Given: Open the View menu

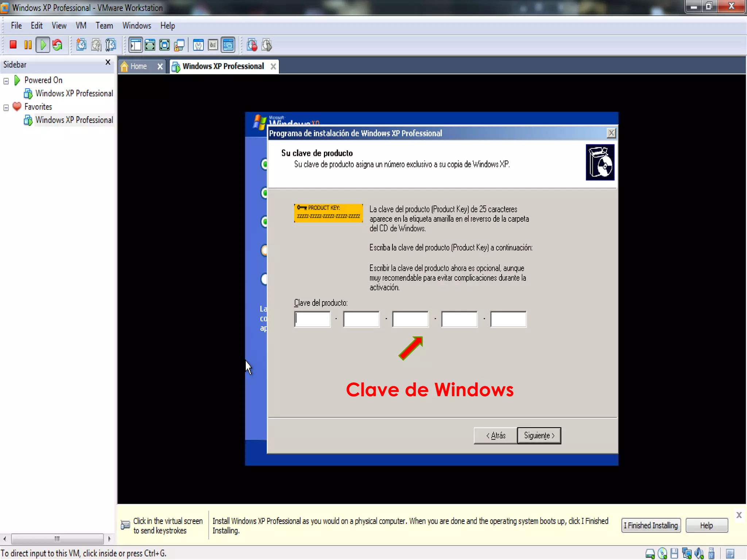Looking at the screenshot, I should (59, 26).
